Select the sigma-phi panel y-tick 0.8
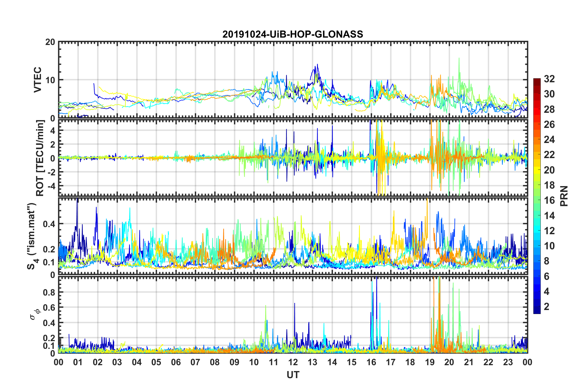Screen dimensions: 586x392 click(x=49, y=292)
